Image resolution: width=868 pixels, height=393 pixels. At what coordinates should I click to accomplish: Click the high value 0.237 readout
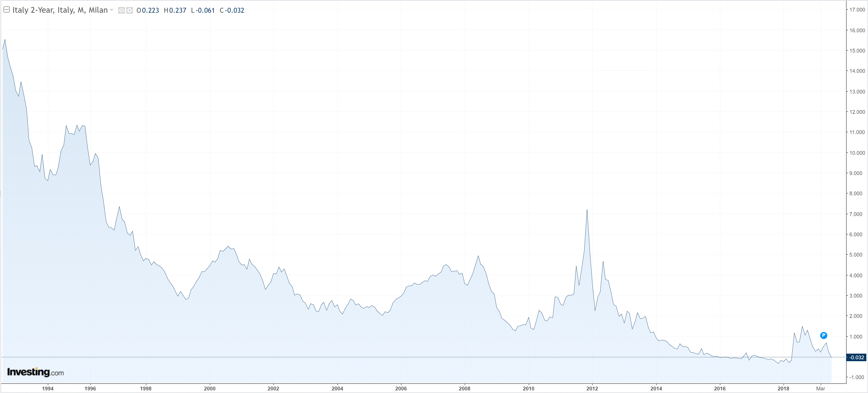click(178, 10)
